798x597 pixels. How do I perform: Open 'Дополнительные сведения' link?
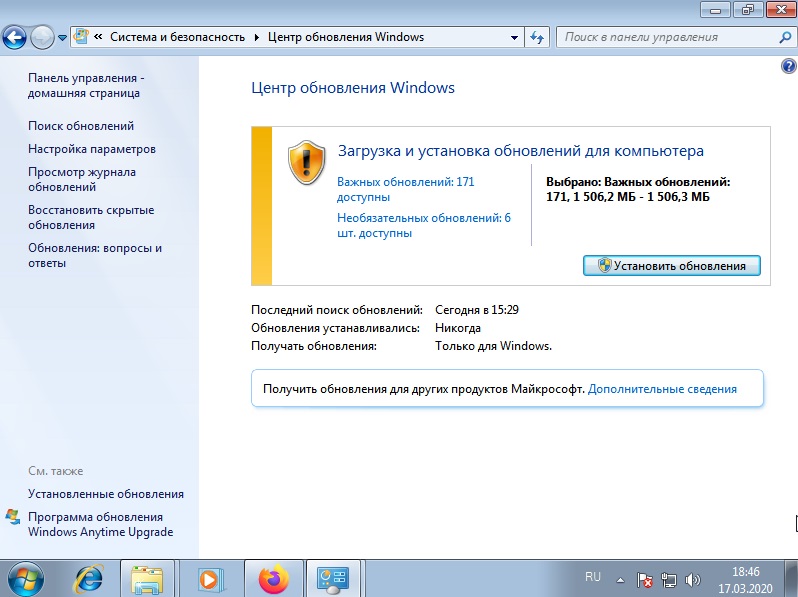coord(662,389)
